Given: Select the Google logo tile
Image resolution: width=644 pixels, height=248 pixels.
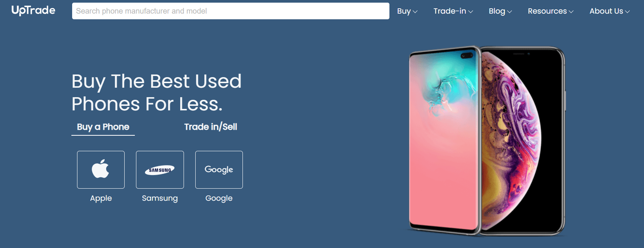Looking at the screenshot, I should [219, 170].
